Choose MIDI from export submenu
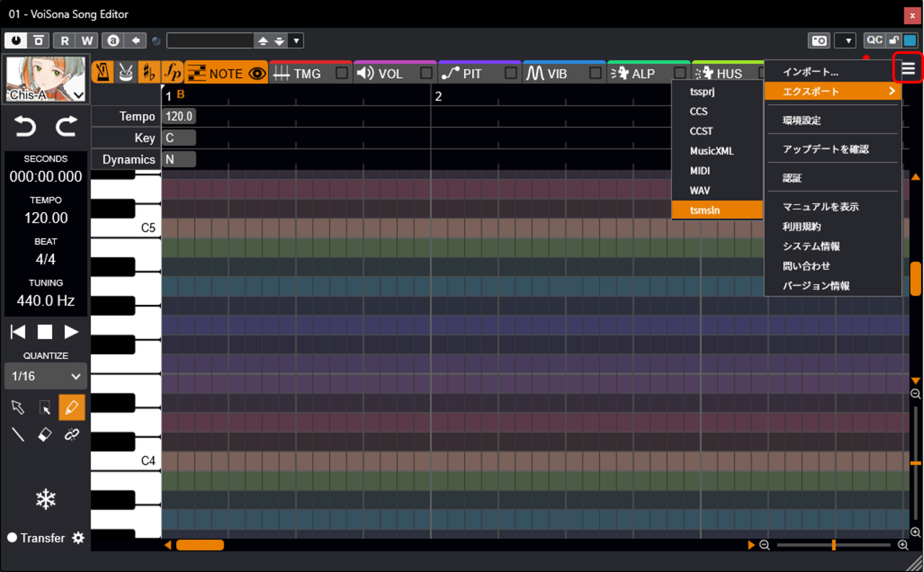 point(699,171)
